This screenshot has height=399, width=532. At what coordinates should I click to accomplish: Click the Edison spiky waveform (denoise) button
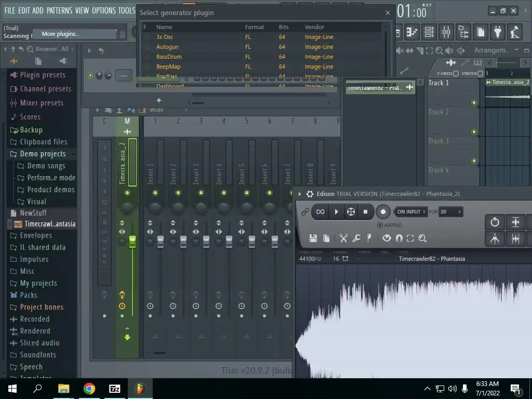pos(515,239)
